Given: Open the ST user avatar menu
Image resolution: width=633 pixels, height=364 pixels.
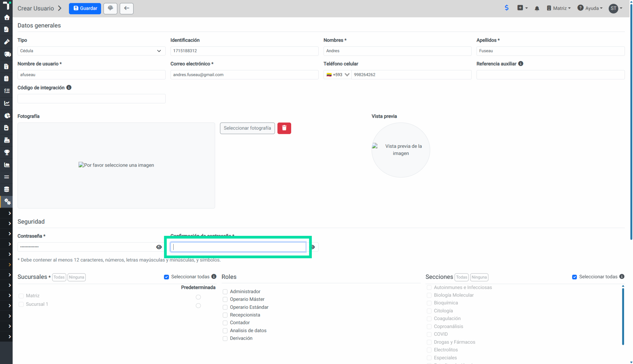Looking at the screenshot, I should point(615,8).
